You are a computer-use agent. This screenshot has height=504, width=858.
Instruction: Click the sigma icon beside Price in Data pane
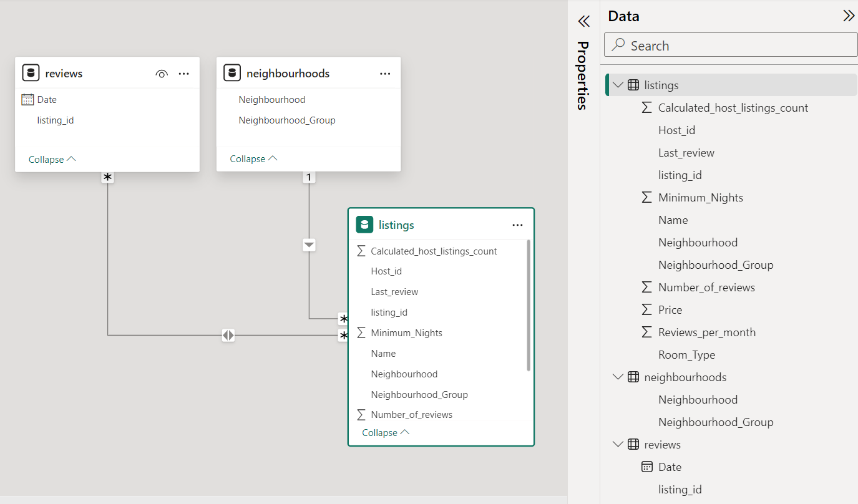(647, 309)
